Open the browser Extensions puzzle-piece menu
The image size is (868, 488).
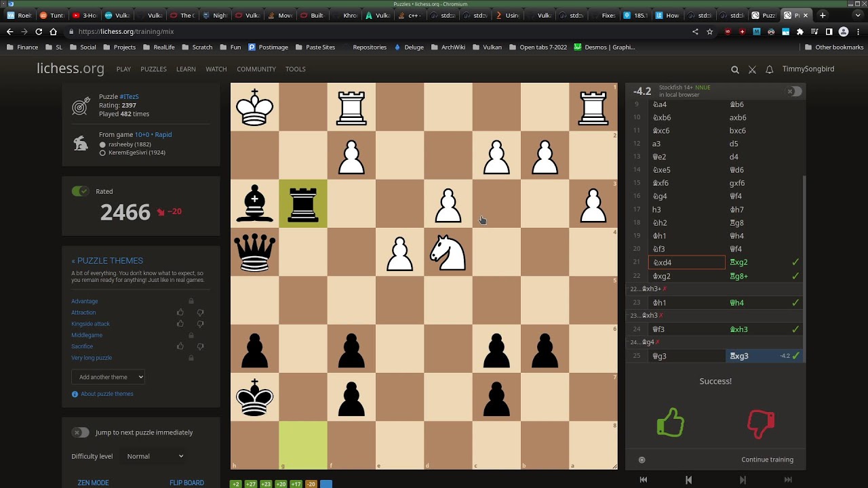coord(800,31)
